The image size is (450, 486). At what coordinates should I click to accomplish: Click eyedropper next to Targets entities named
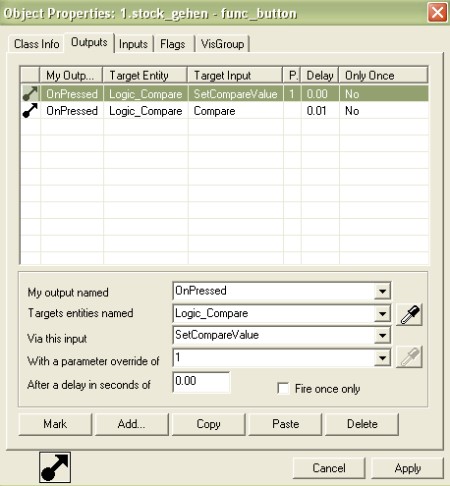tap(409, 314)
